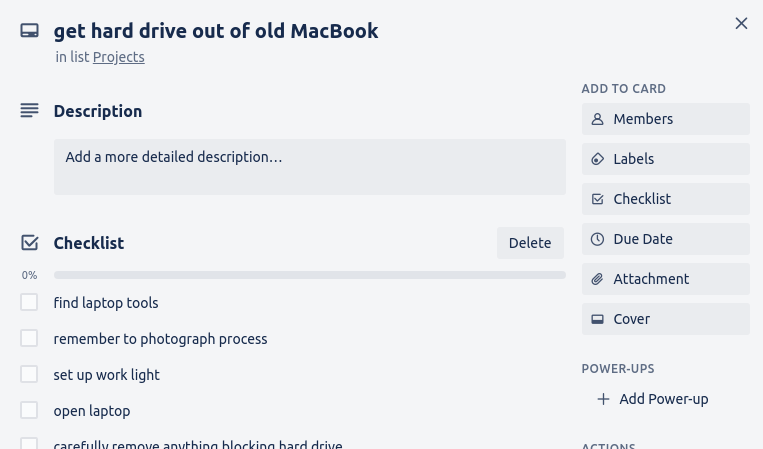Check the 'find laptop tools' item
The width and height of the screenshot is (763, 449).
pos(29,303)
